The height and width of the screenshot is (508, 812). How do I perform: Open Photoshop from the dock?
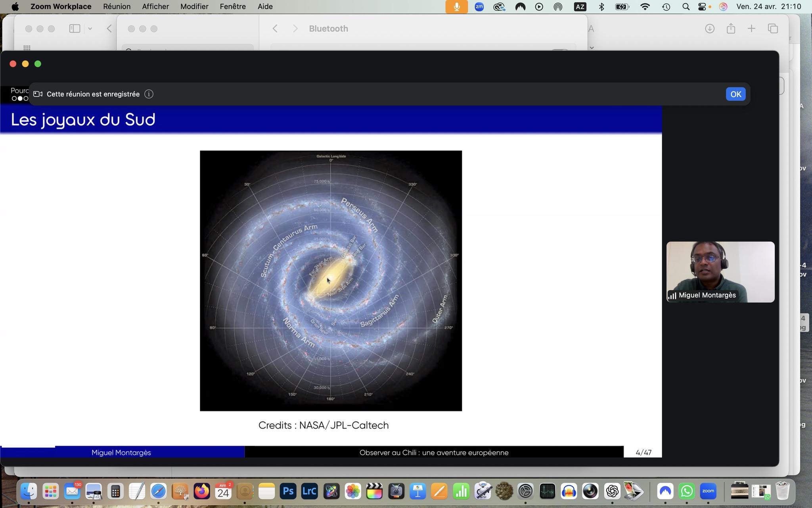[x=288, y=492]
